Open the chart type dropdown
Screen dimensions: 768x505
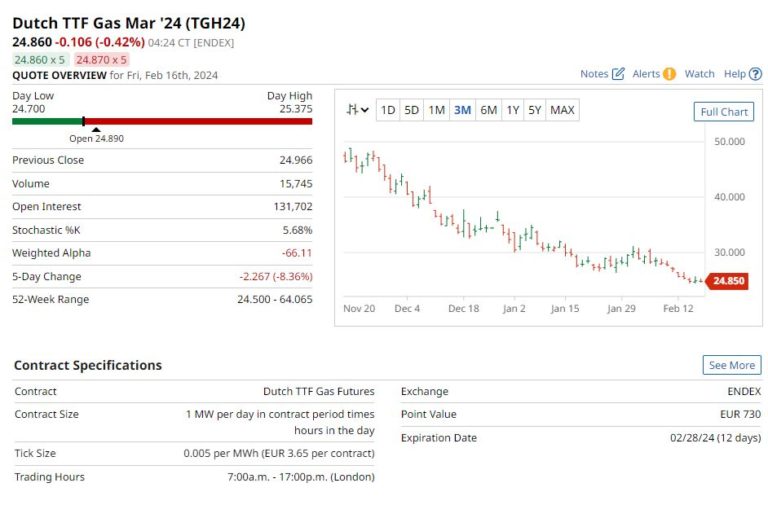[357, 110]
